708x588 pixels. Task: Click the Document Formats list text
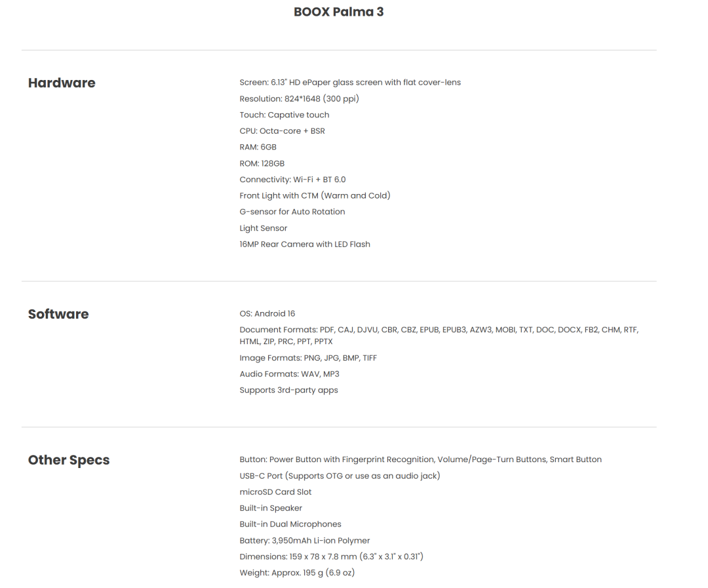[x=439, y=336]
